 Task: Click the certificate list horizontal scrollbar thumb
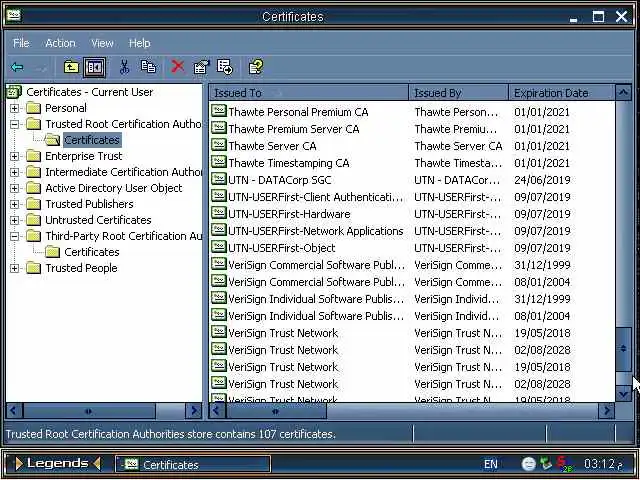coord(276,411)
